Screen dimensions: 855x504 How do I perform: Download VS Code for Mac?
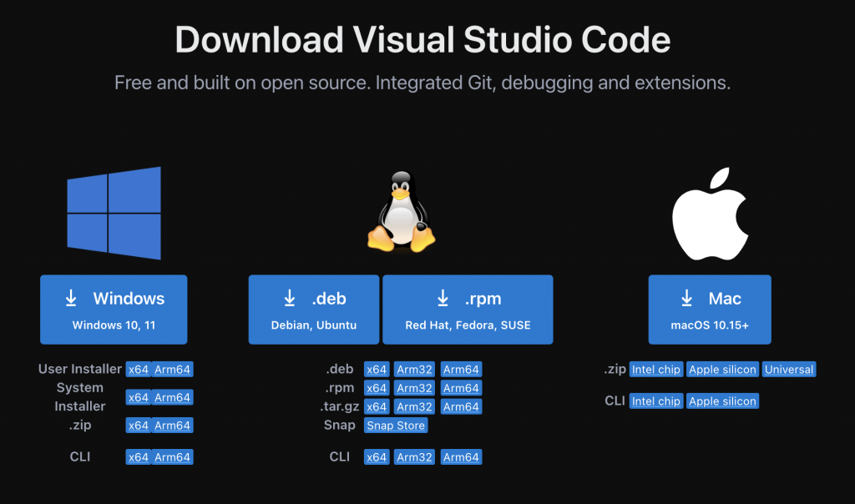tap(710, 310)
